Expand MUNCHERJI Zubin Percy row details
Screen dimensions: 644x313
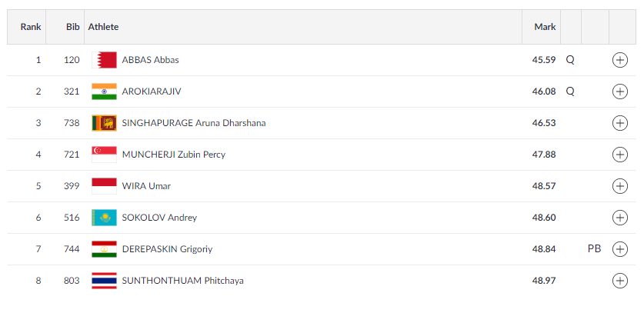(x=619, y=155)
